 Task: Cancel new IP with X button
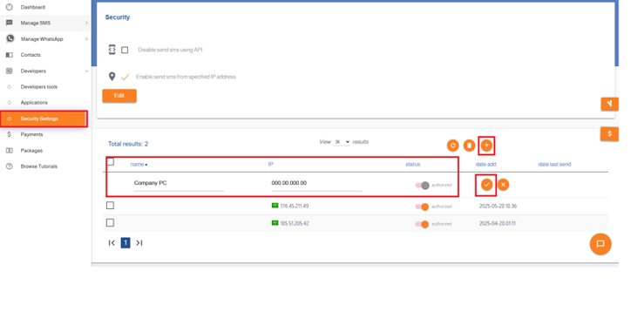pyautogui.click(x=503, y=185)
